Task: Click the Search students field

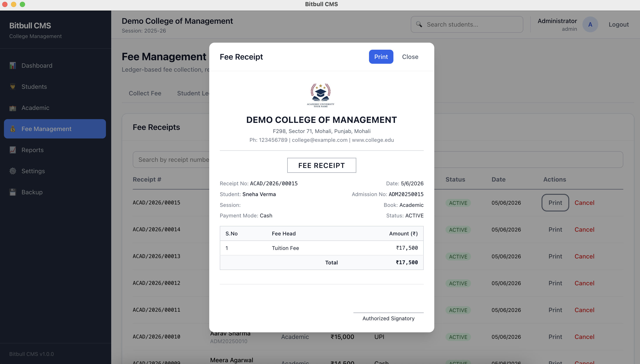Action: coord(467,24)
